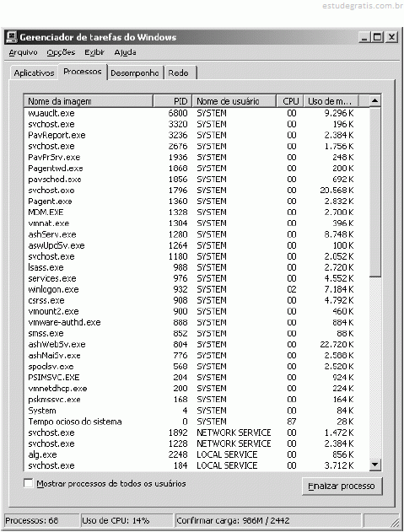Sort by the PID column header
This screenshot has height=532, width=404.
tap(172, 101)
